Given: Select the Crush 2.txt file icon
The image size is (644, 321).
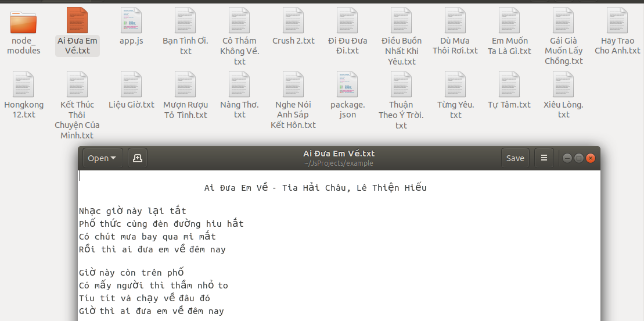Looking at the screenshot, I should pyautogui.click(x=293, y=20).
